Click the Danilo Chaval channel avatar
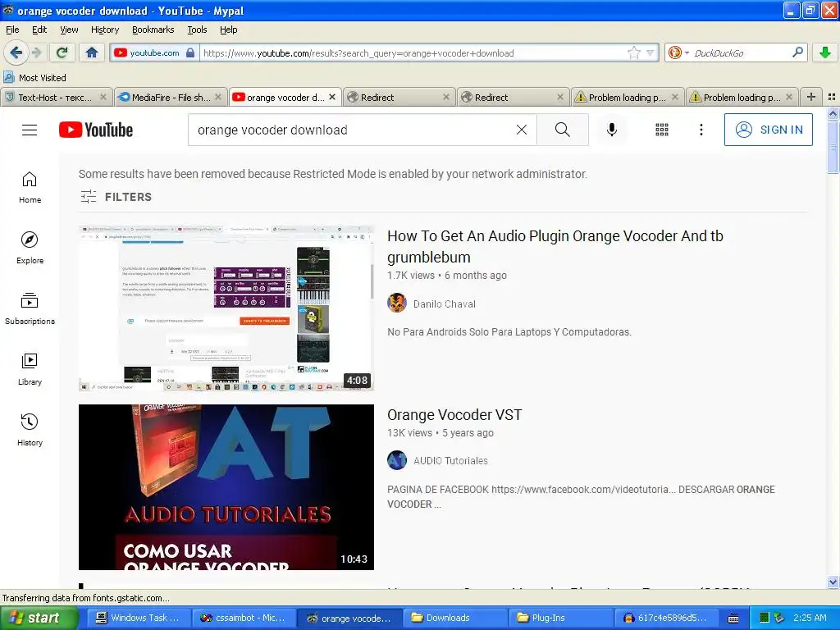Viewport: 840px width, 630px height. (x=397, y=304)
